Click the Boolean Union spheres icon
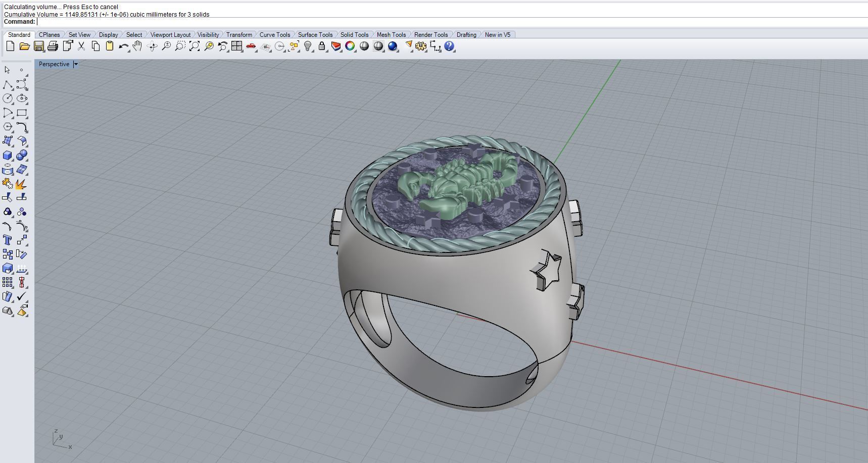Screen dimensions: 868x463 22,156
